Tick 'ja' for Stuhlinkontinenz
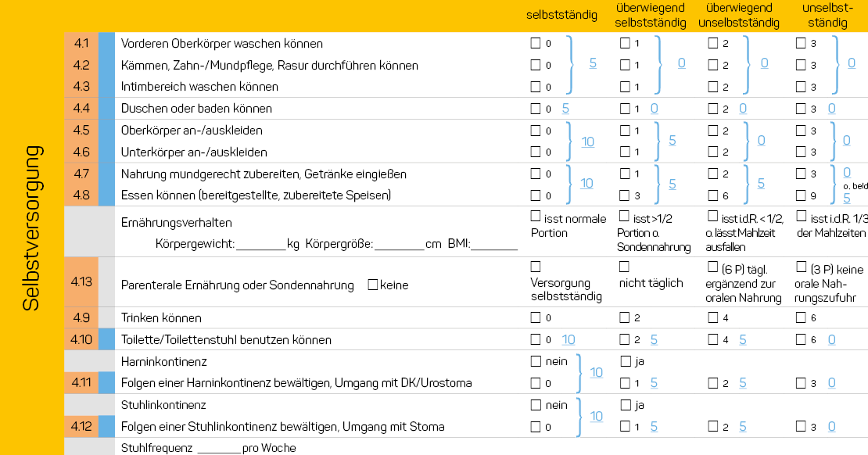The width and height of the screenshot is (868, 455). click(x=626, y=405)
